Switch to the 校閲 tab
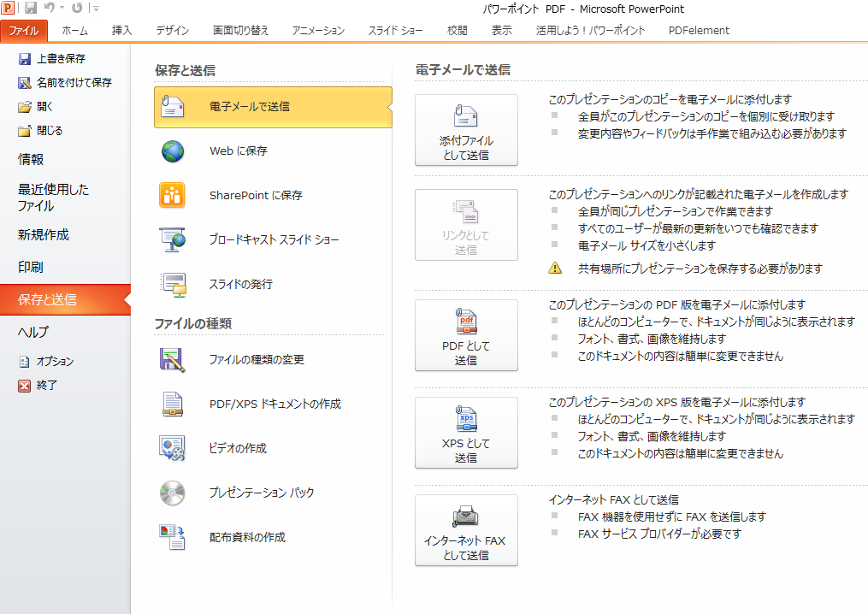 (458, 31)
